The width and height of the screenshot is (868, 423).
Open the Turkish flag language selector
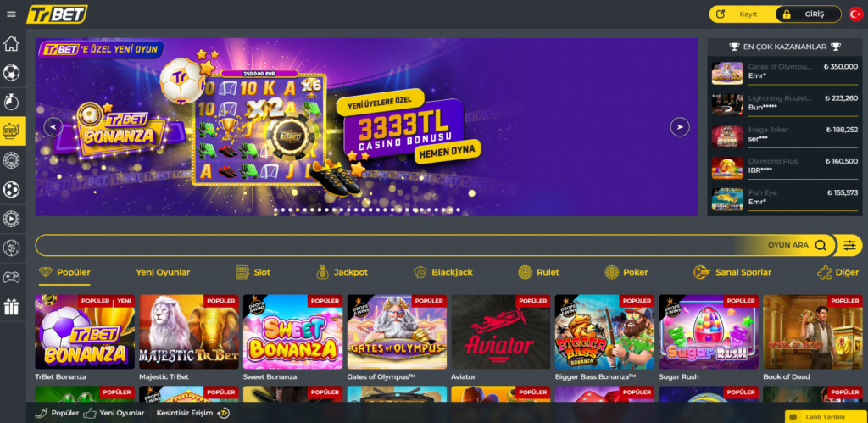click(x=855, y=14)
